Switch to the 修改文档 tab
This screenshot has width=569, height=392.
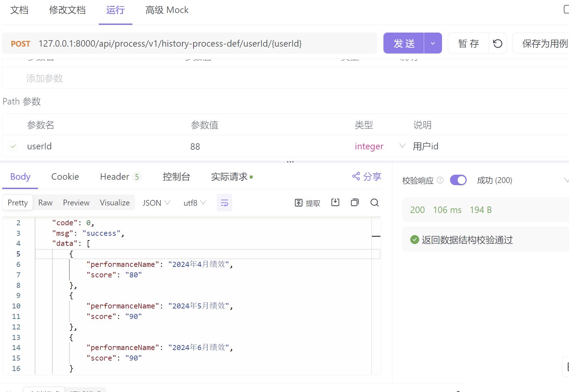67,10
